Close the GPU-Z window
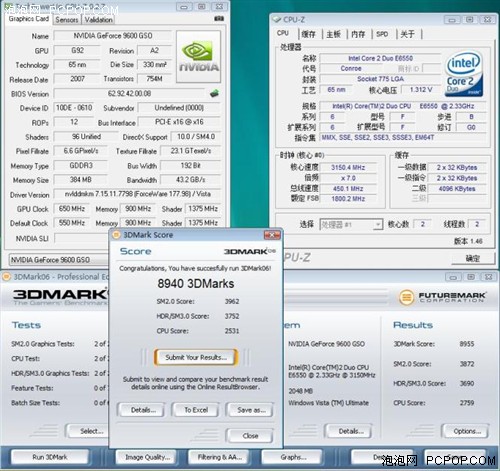This screenshot has width=500, height=471. click(x=219, y=6)
